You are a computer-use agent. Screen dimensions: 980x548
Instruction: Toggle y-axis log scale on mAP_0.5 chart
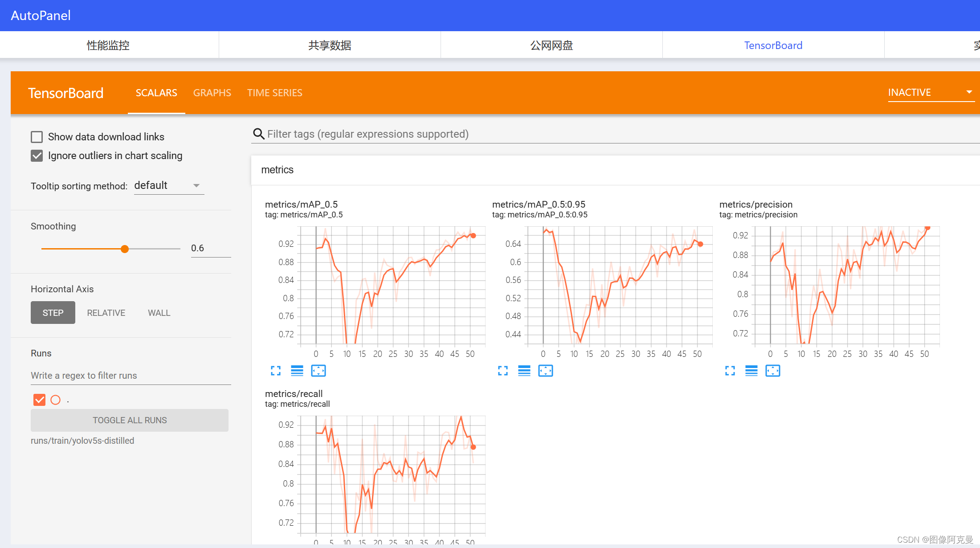(297, 371)
